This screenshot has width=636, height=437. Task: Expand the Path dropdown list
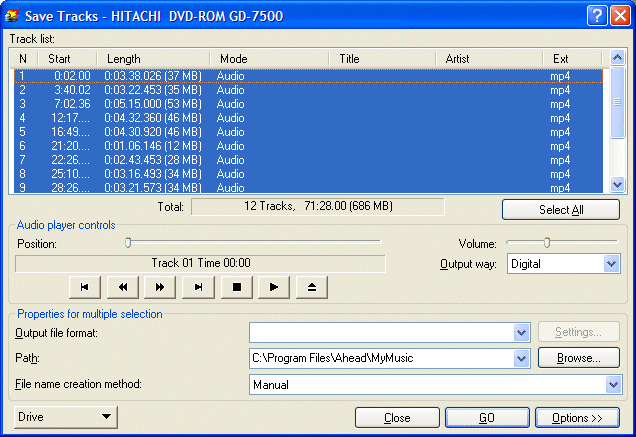[522, 358]
